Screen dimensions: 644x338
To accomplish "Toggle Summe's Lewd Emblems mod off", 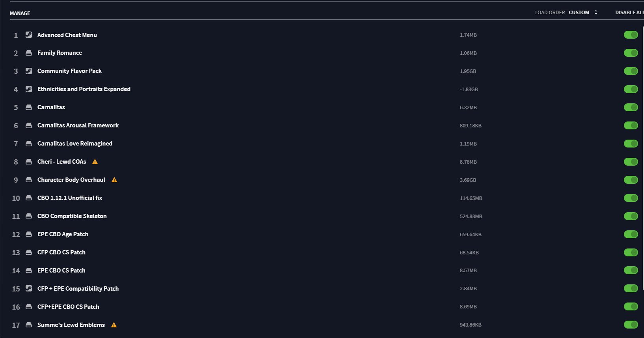I will (x=631, y=325).
